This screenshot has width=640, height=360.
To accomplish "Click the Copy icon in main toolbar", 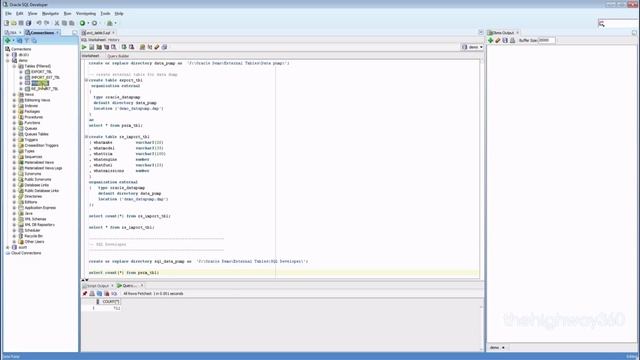I will pyautogui.click(x=64, y=23).
